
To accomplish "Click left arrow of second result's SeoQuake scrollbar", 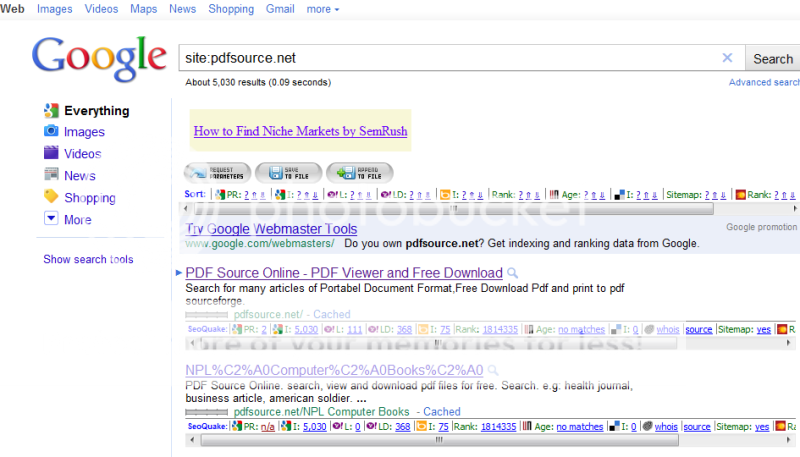I will click(192, 440).
